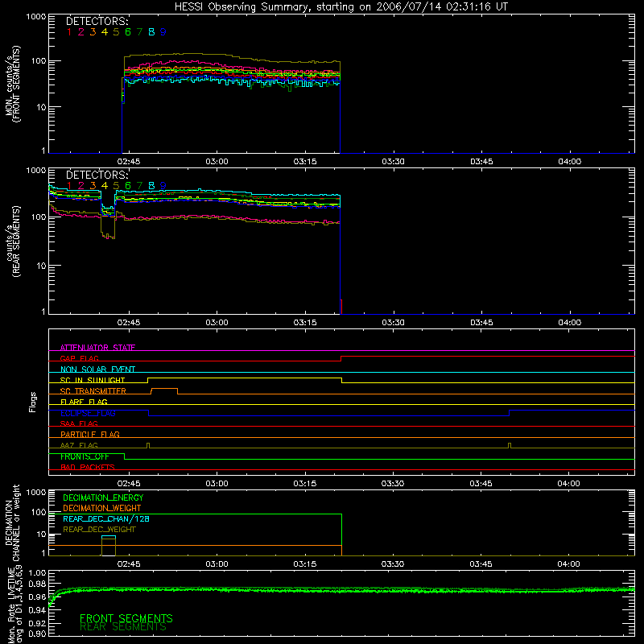The height and width of the screenshot is (644, 644).
Task: Click '03:30' tick under front segments plot
Action: tap(393, 162)
